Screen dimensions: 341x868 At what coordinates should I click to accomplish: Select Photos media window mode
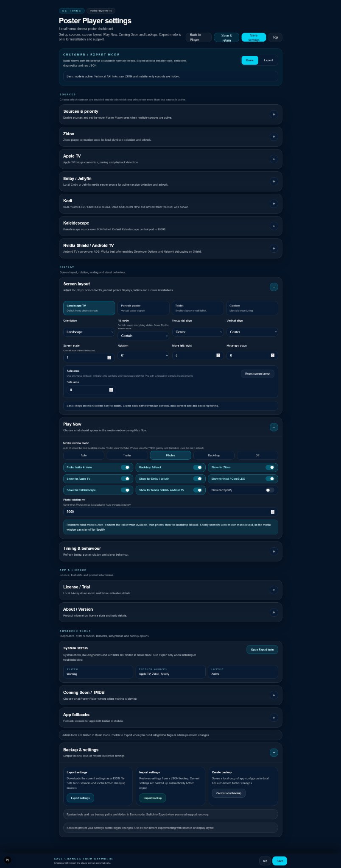pyautogui.click(x=170, y=455)
